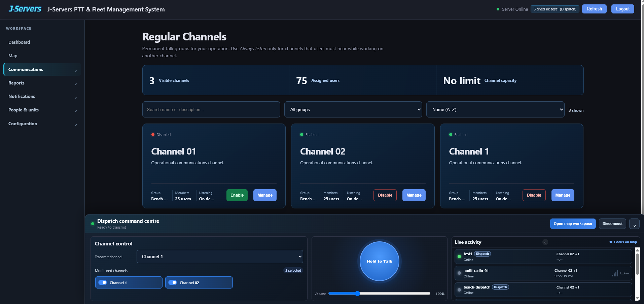
Task: Click the signal strength bars on audit-radio-01
Action: (615, 273)
